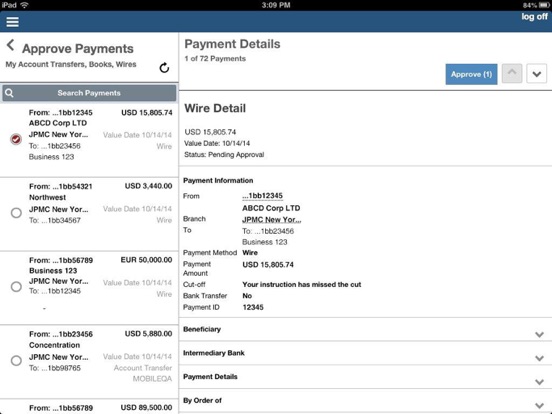Tap the Payment Information heading
Image resolution: width=552 pixels, height=414 pixels.
coord(218,181)
